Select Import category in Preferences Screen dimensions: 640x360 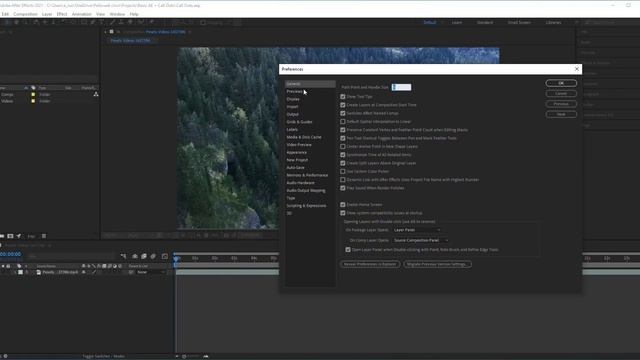click(x=292, y=107)
